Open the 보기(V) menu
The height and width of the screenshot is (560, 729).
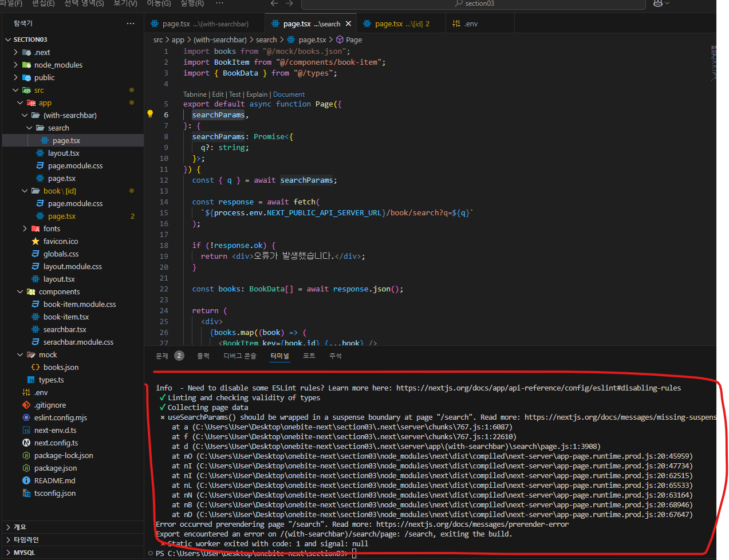pos(125,3)
